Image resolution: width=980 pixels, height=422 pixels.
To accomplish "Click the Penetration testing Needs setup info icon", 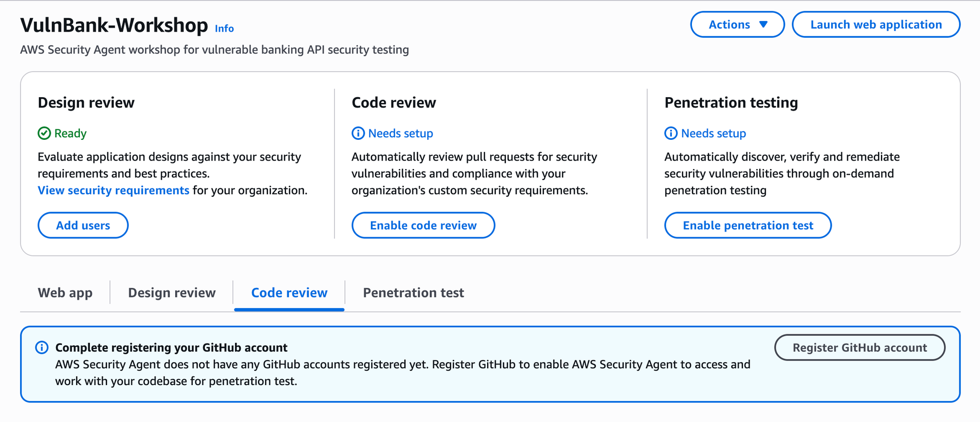I will pyautogui.click(x=671, y=133).
